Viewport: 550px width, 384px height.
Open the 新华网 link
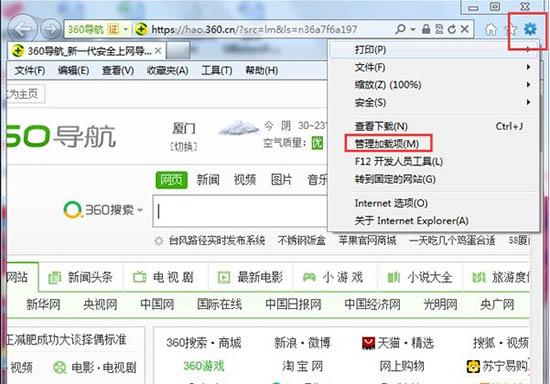click(43, 304)
